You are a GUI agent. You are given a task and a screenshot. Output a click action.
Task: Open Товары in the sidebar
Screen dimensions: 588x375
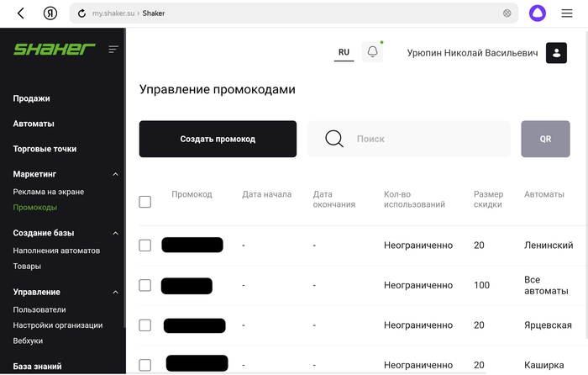(27, 267)
